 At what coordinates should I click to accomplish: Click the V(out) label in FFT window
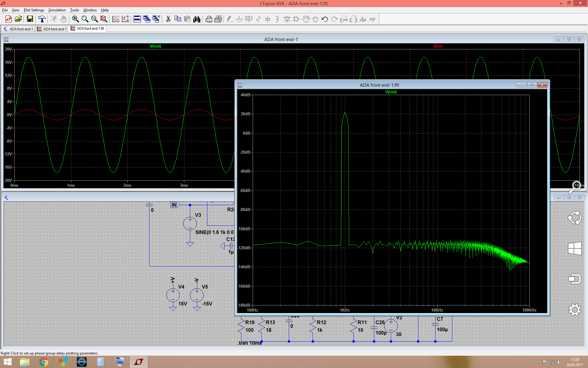[391, 92]
